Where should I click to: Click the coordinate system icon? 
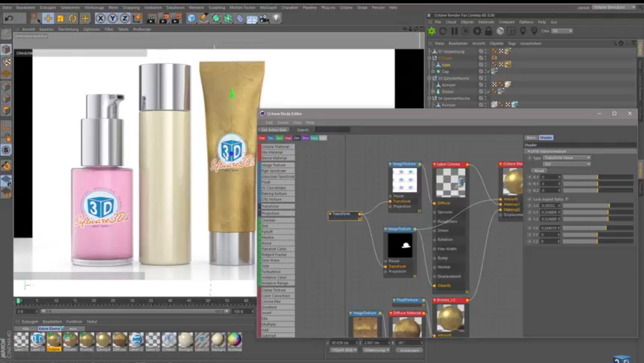point(137,18)
